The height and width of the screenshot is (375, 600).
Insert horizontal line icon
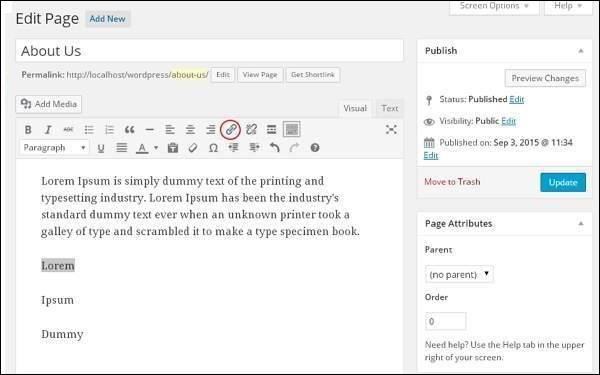coord(150,130)
